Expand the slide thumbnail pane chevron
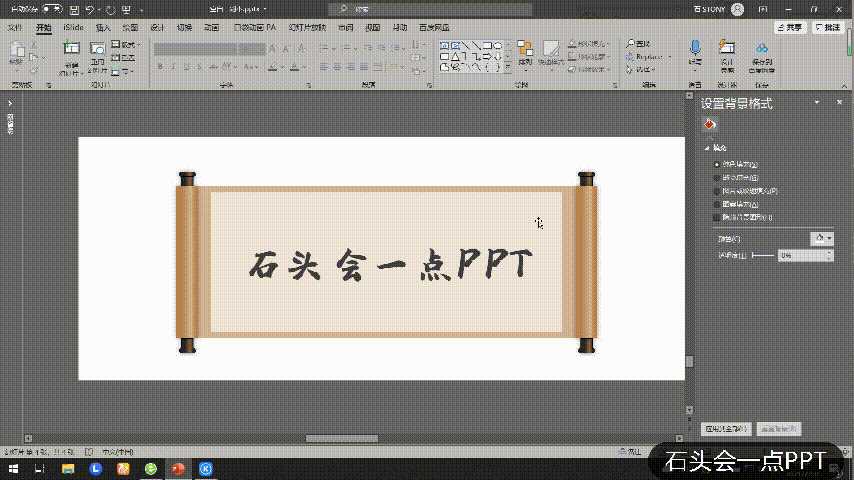 pos(10,103)
